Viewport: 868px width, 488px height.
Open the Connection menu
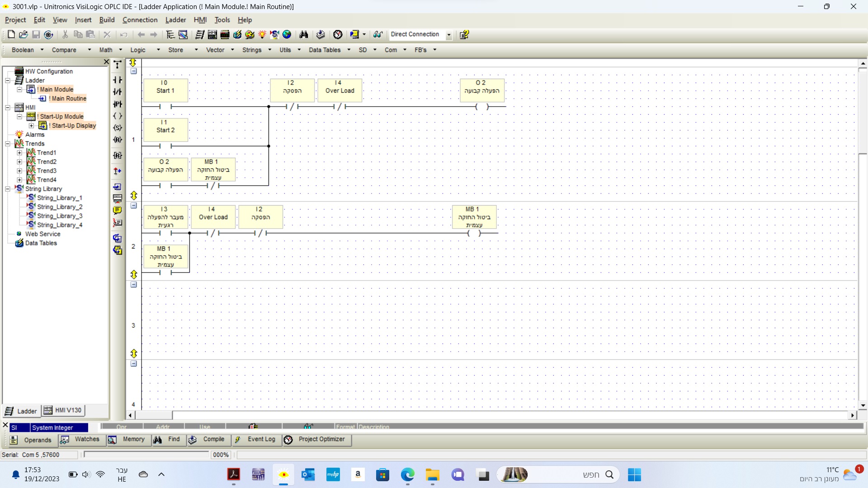pyautogui.click(x=140, y=20)
